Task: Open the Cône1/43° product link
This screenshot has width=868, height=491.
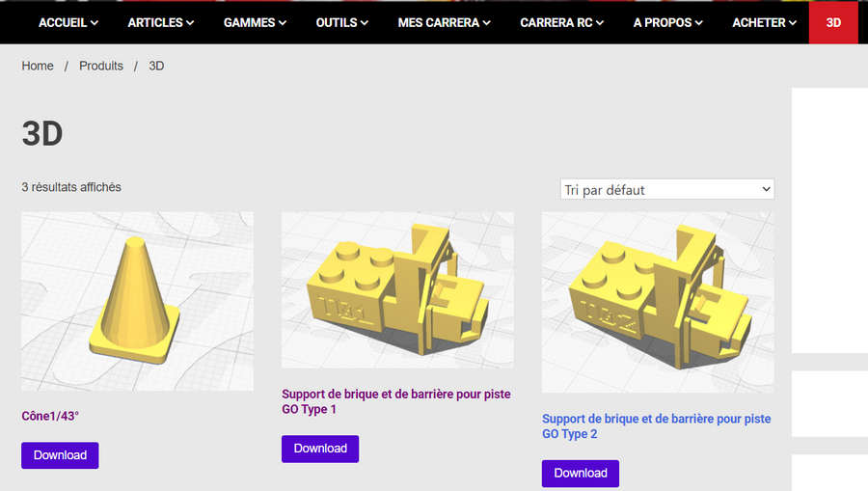Action: click(x=50, y=416)
